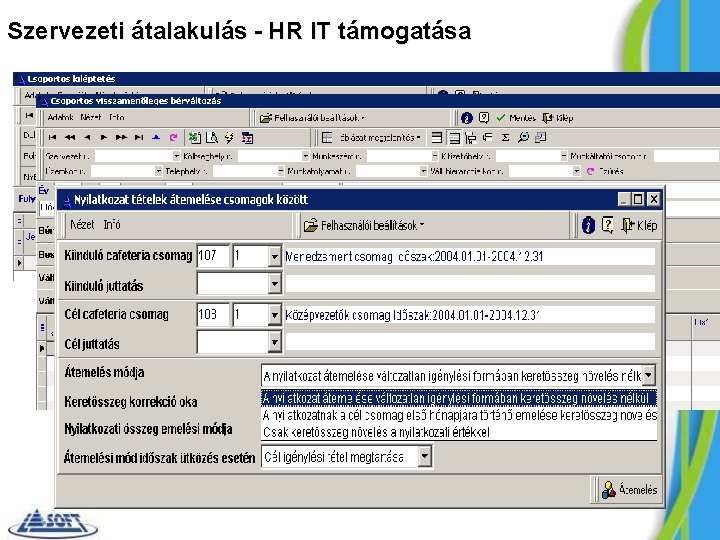This screenshot has width=720, height=540.
Task: Open Kiinduló cafeteria csomag dropdown arrow
Action: click(275, 256)
